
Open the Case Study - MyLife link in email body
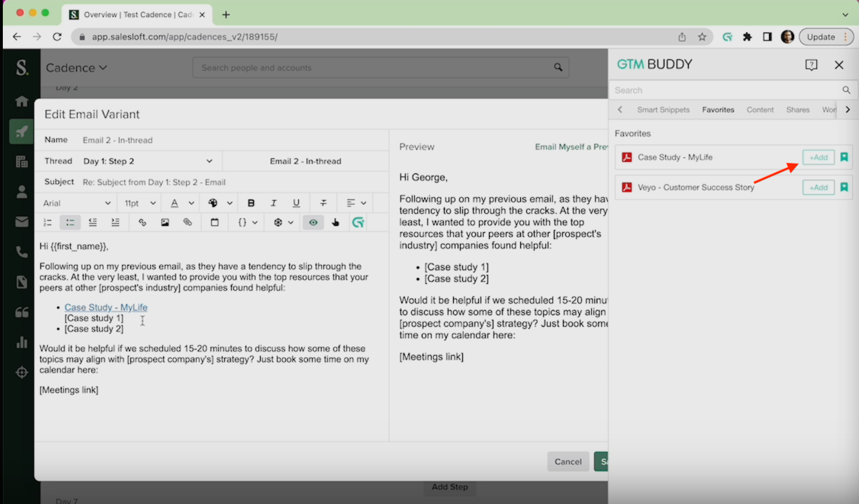(106, 307)
